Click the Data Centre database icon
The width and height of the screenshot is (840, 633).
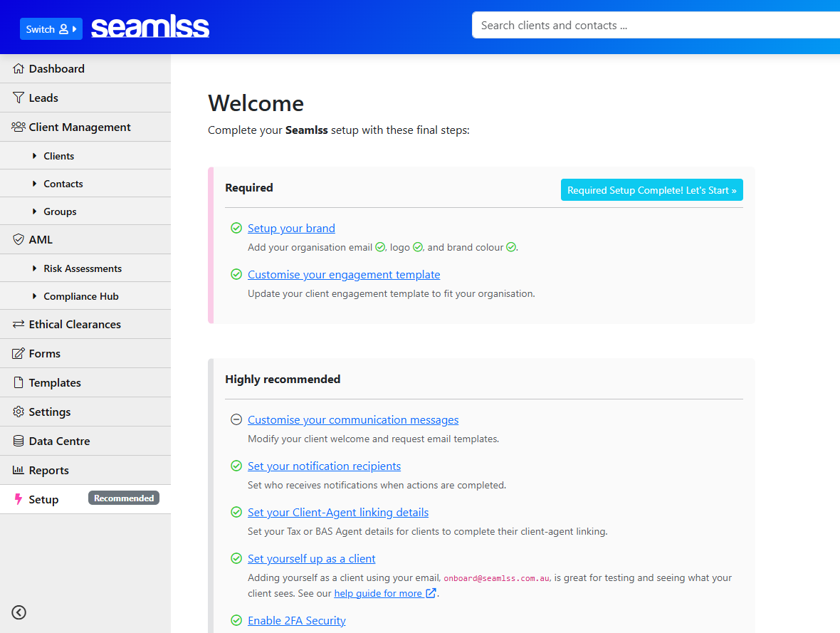(x=19, y=441)
